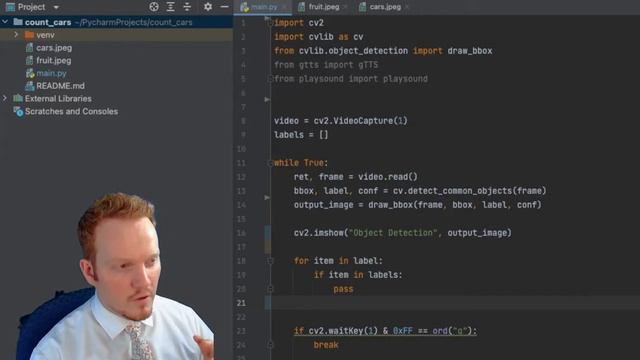This screenshot has height=360, width=640.
Task: Click "from playsound import playsound" line
Action: point(351,79)
